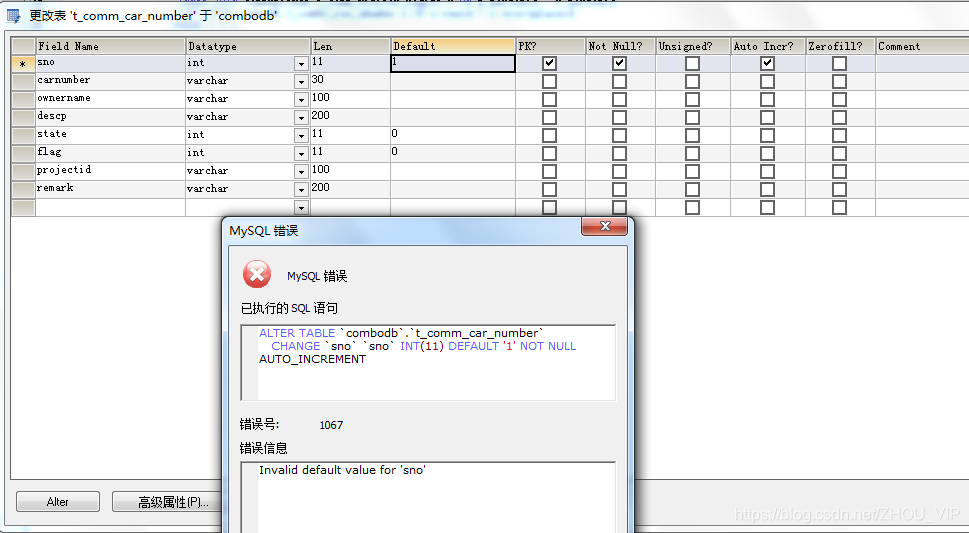Click the Comment cell for sno
The image size is (969, 533).
(922, 63)
